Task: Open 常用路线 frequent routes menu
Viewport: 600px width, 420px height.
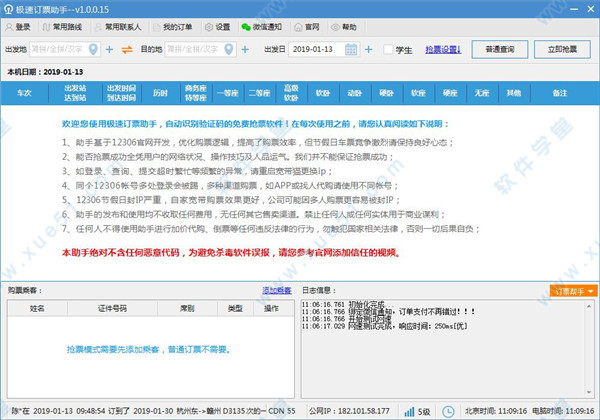Action: 67,26
